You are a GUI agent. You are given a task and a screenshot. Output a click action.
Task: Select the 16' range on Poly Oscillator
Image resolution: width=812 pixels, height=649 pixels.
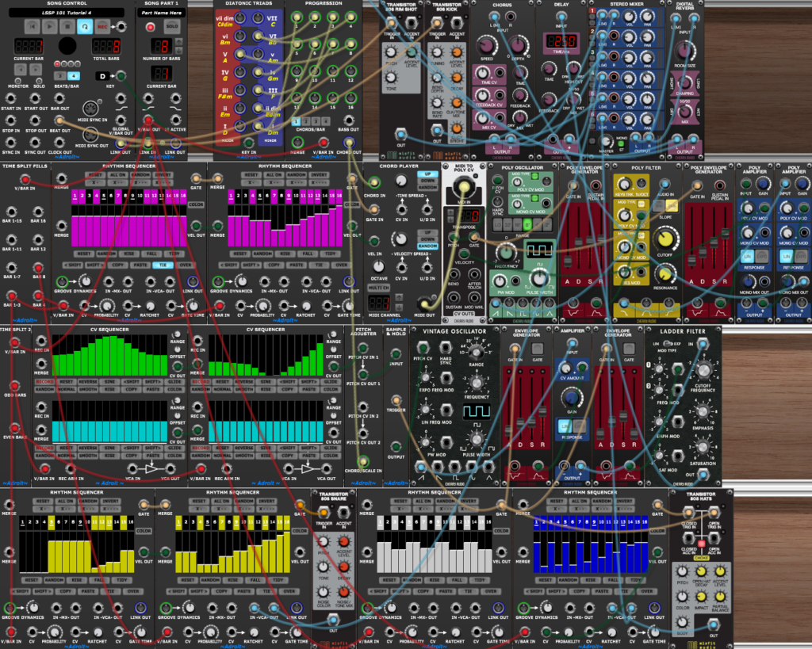click(x=517, y=225)
